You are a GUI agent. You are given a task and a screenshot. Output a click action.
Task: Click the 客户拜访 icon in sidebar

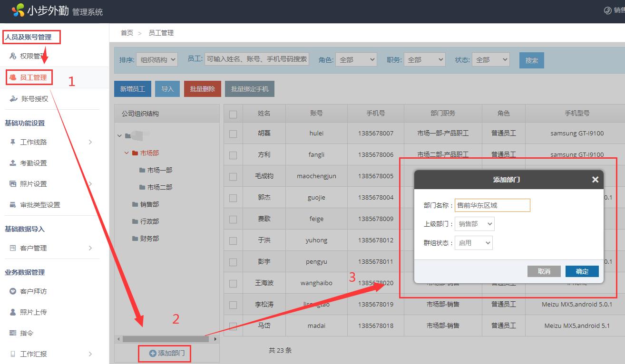tap(13, 291)
